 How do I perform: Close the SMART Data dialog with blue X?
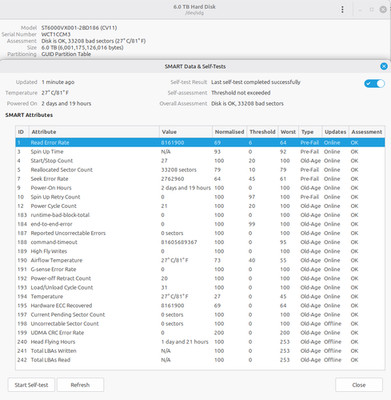tap(384, 66)
